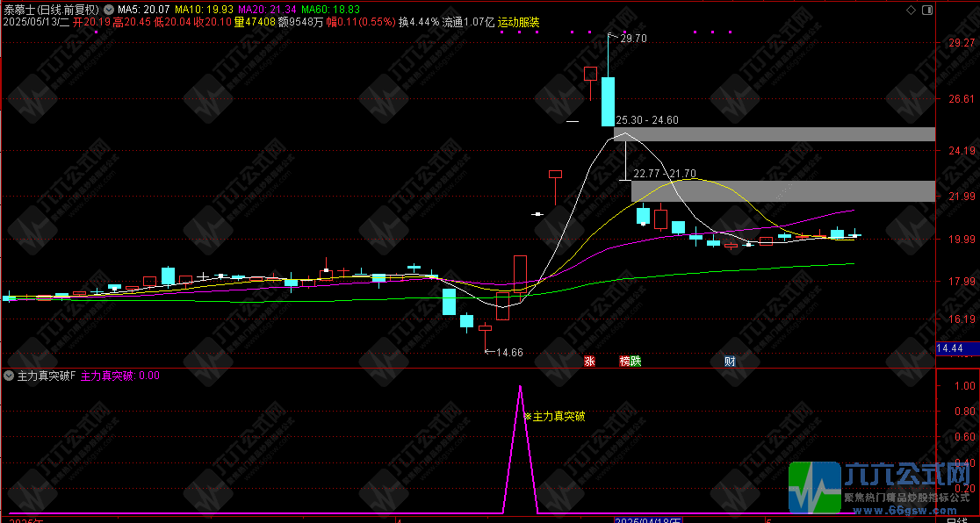Click the 29.70 high price marker

[632, 39]
